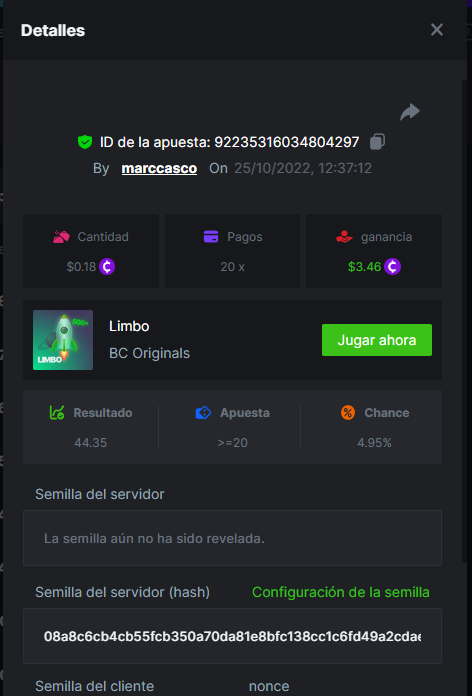Open the marccasco user profile link

[159, 168]
